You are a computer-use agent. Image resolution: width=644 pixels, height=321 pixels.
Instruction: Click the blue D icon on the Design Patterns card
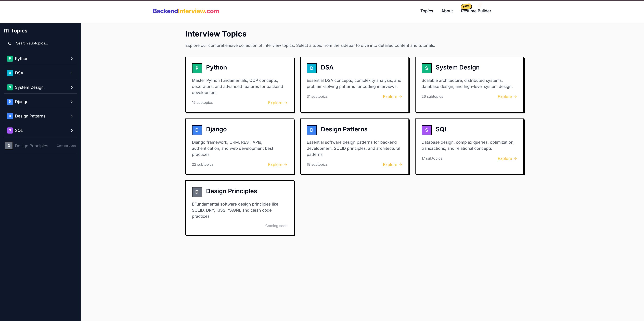(312, 130)
